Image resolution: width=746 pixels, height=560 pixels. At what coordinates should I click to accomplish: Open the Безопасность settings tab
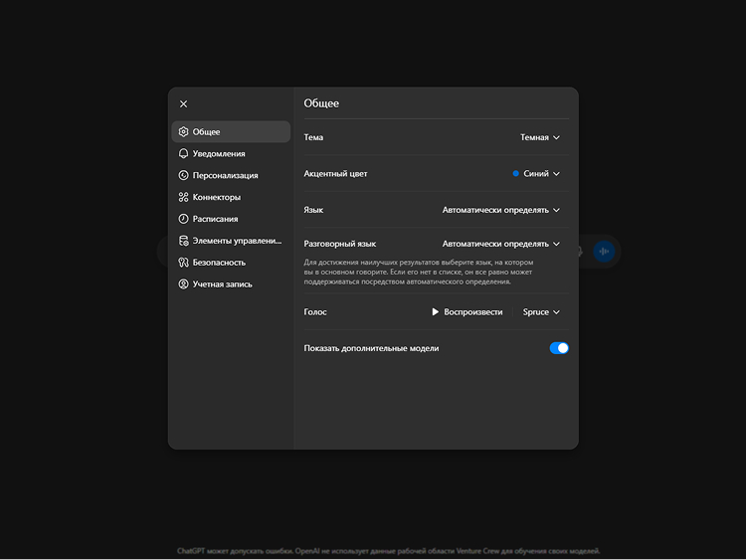(x=231, y=263)
